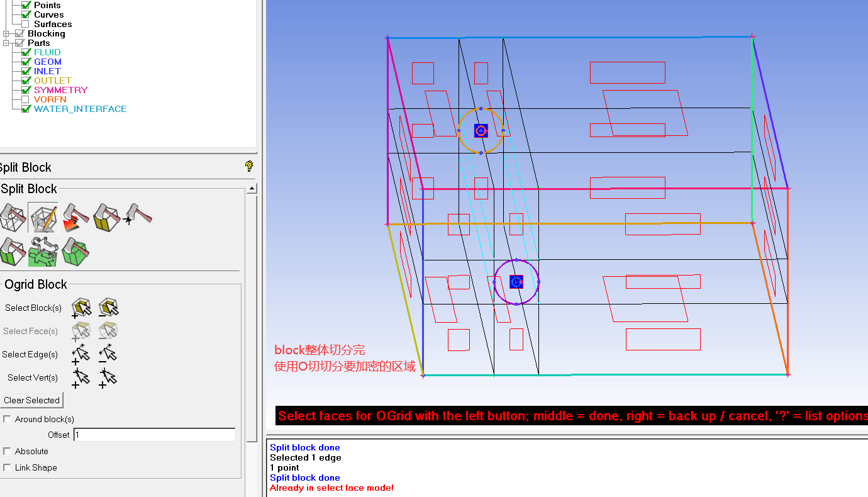Enable the Link Shape option
The width and height of the screenshot is (868, 497).
(8, 467)
